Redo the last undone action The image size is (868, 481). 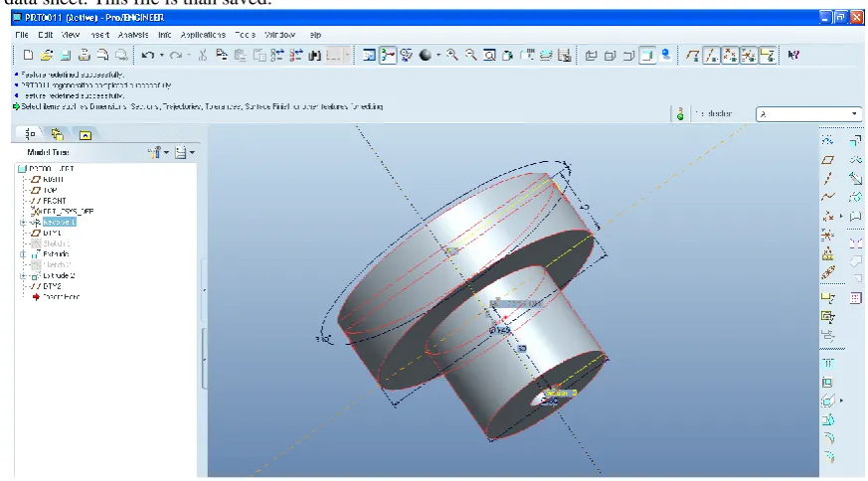coord(175,55)
